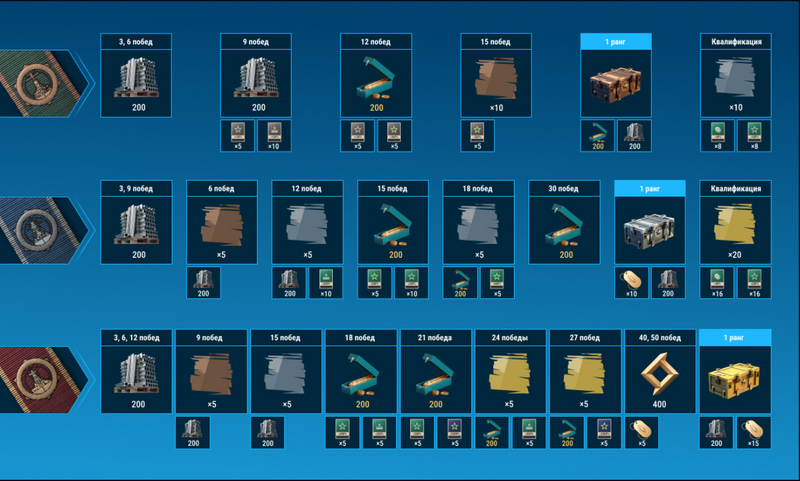The width and height of the screenshot is (800, 481).
Task: Click the gray camouflage ×10 qualification reward
Action: coord(735,81)
